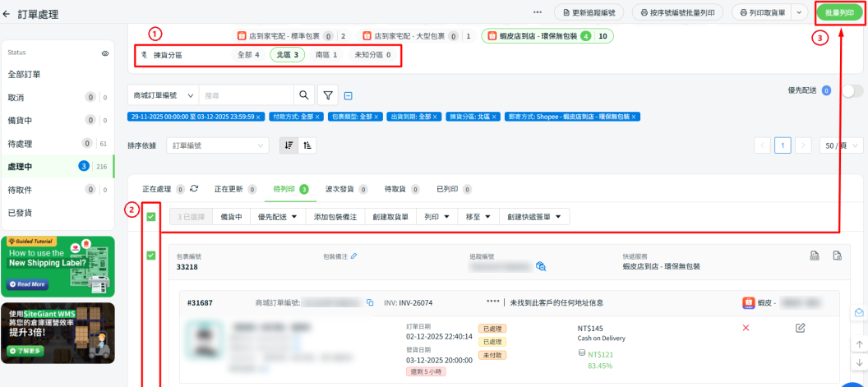
Task: Click the 更新追蹤編號 button
Action: 589,13
